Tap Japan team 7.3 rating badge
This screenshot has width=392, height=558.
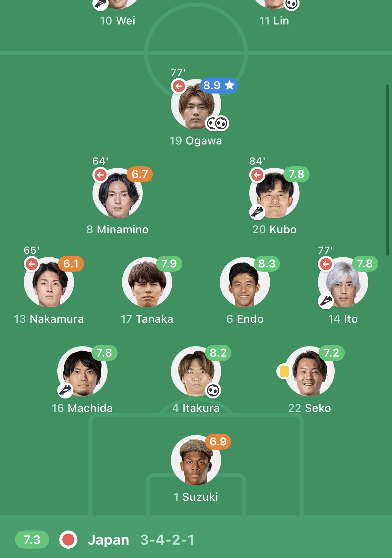32,540
